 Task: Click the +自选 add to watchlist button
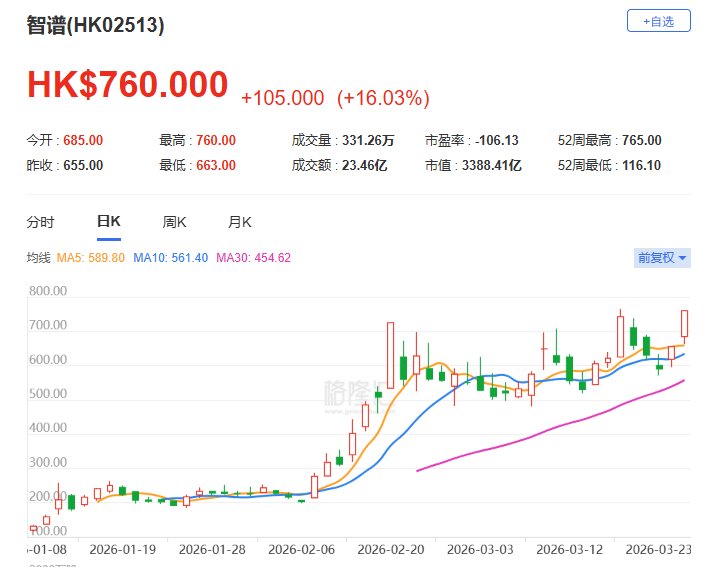click(658, 21)
